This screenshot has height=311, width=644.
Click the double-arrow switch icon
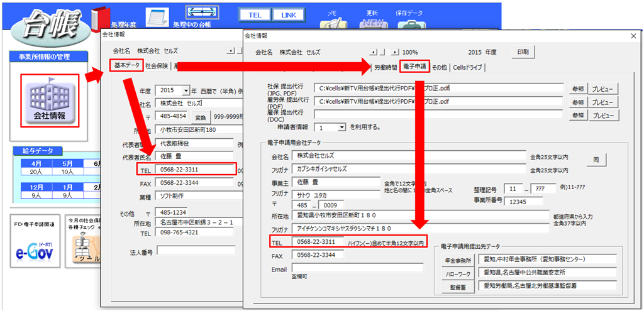pyautogui.click(x=202, y=13)
